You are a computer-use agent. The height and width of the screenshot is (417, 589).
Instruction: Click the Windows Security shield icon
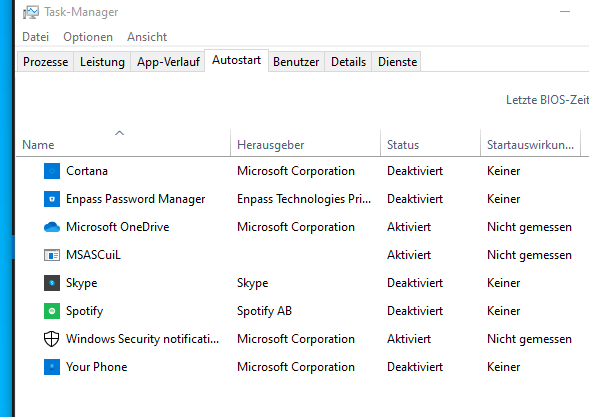click(x=52, y=339)
